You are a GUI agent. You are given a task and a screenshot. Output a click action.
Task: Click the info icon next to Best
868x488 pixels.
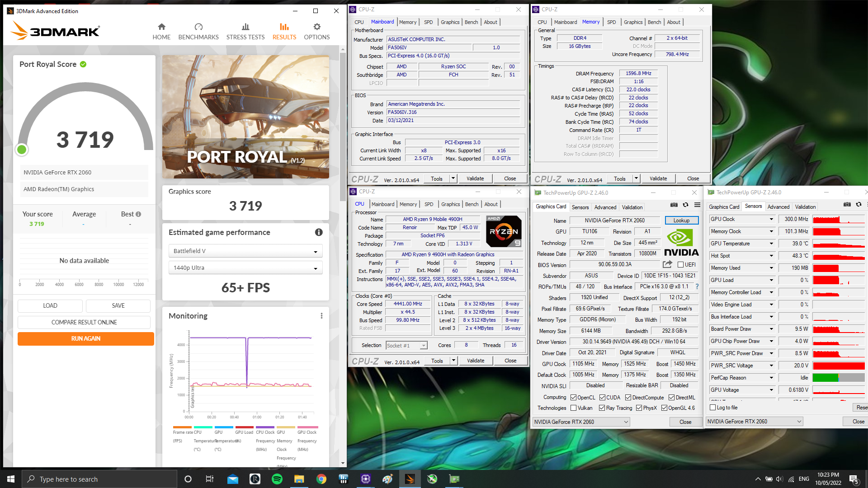(138, 214)
